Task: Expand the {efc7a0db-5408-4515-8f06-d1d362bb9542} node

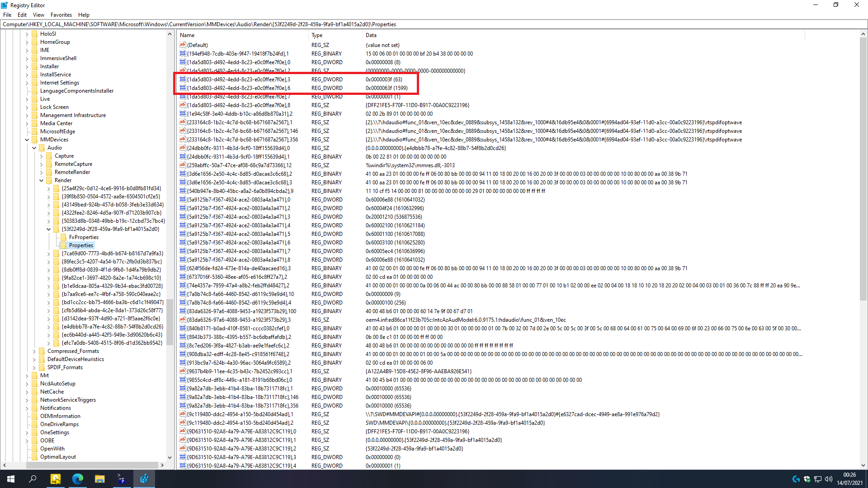Action: (x=48, y=343)
